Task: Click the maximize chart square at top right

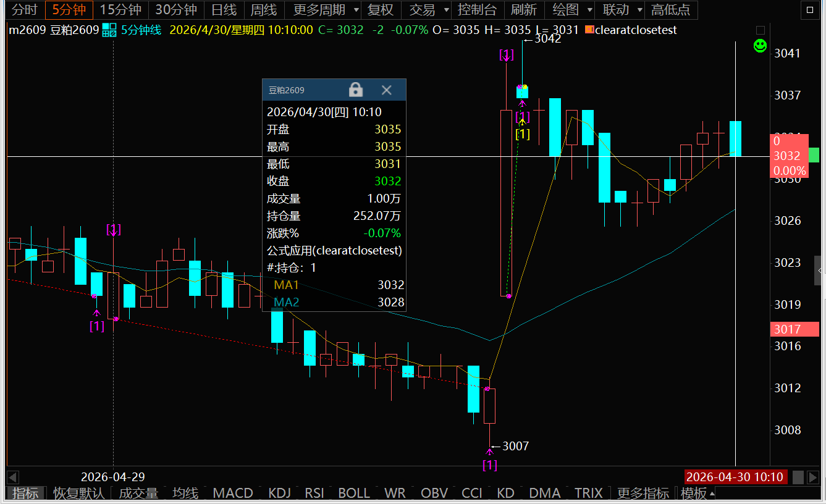Action: click(808, 10)
